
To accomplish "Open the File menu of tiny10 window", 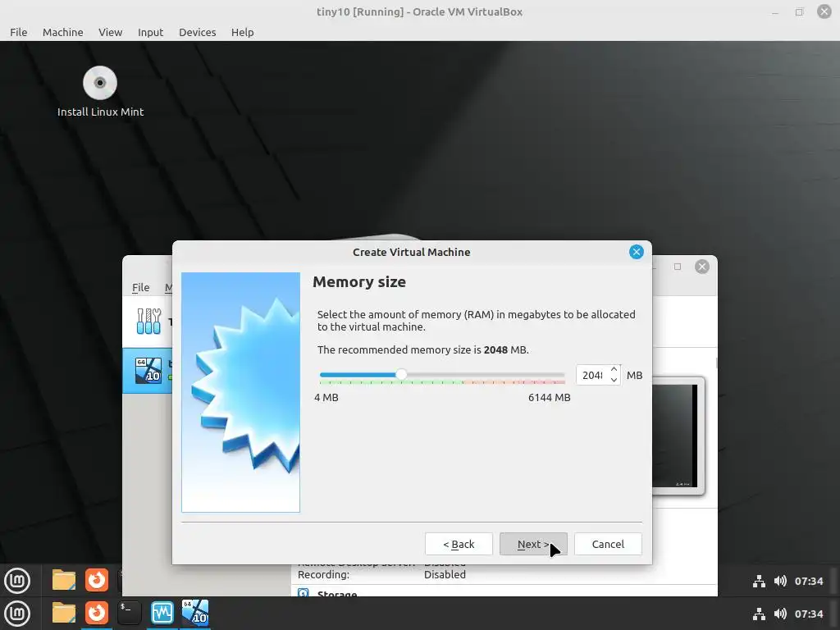I will click(18, 32).
